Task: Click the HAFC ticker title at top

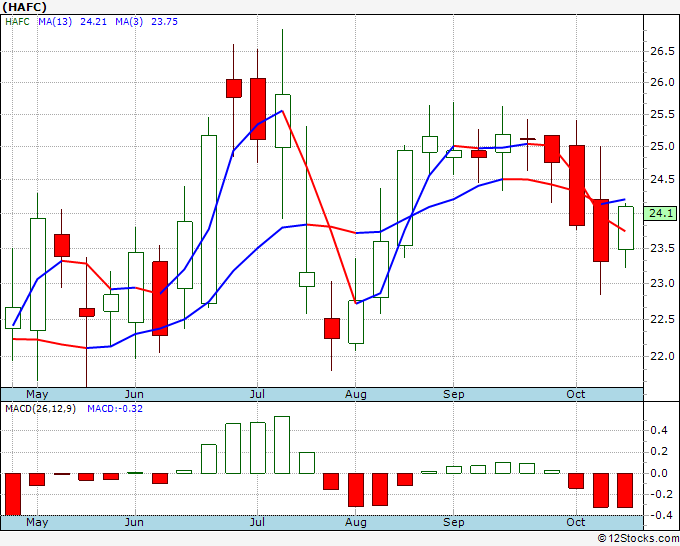Action: (x=24, y=7)
